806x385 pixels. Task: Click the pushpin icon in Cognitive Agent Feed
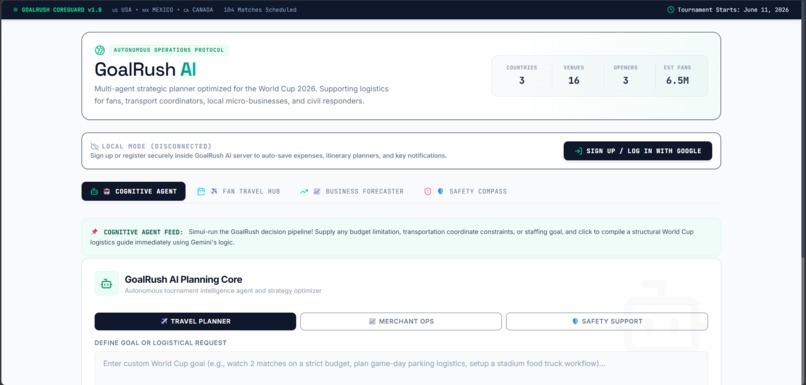click(94, 232)
